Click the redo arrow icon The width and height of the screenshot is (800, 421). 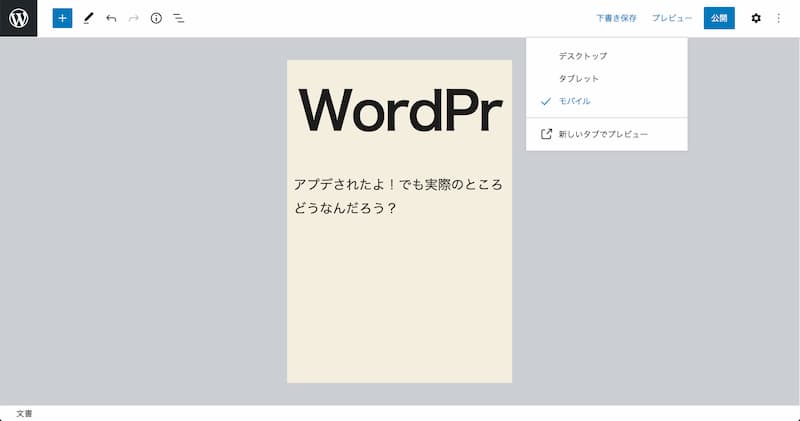(x=134, y=18)
